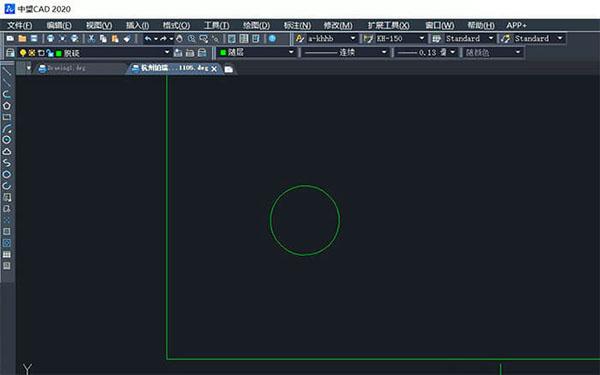Open the Modify (M) menu
The width and height of the screenshot is (600, 375).
point(338,25)
